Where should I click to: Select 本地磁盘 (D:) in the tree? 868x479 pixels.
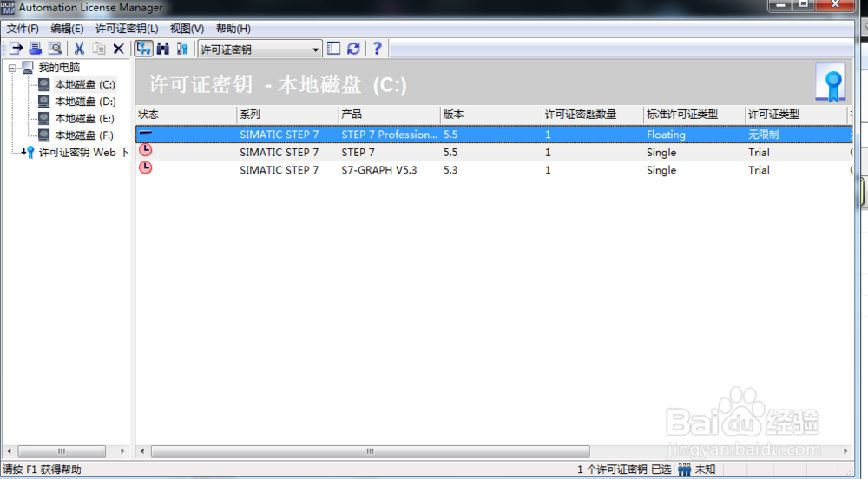coord(85,102)
